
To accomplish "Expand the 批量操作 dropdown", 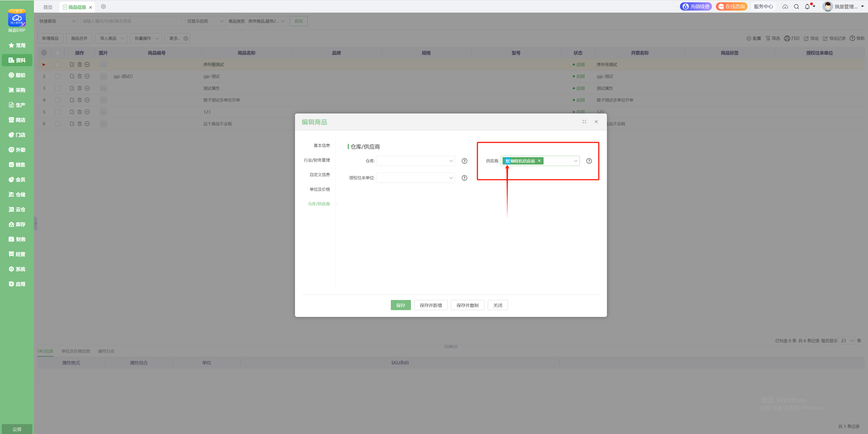I will (146, 38).
